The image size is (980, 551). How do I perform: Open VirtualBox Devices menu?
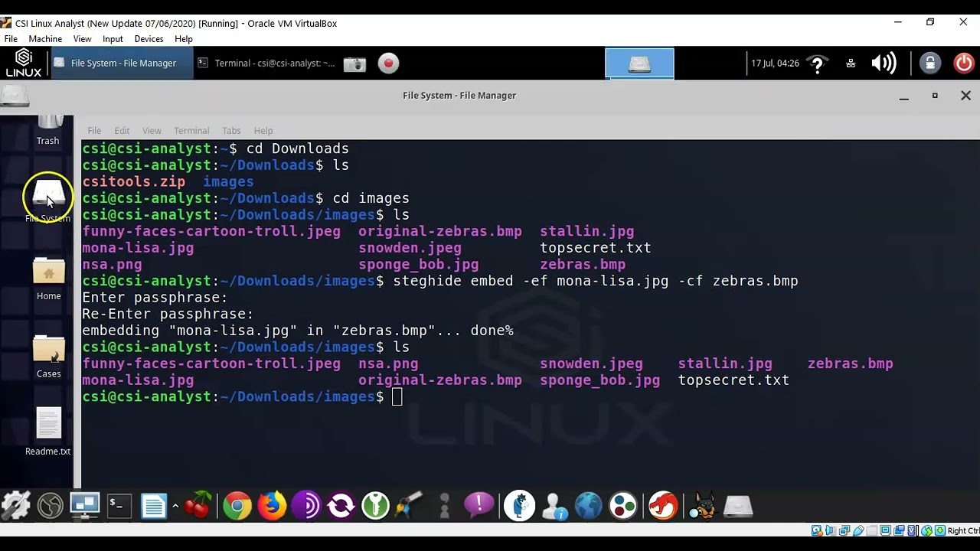coord(149,39)
